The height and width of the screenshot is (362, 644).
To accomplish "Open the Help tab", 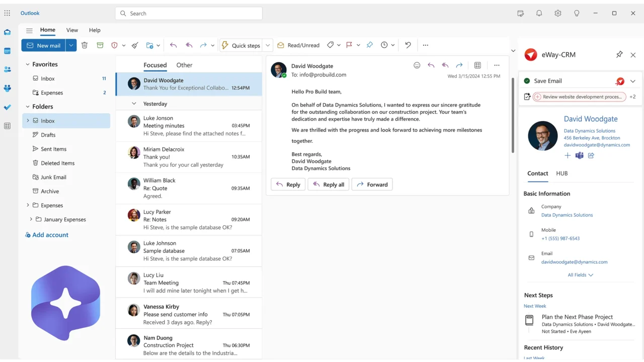I will pyautogui.click(x=95, y=30).
